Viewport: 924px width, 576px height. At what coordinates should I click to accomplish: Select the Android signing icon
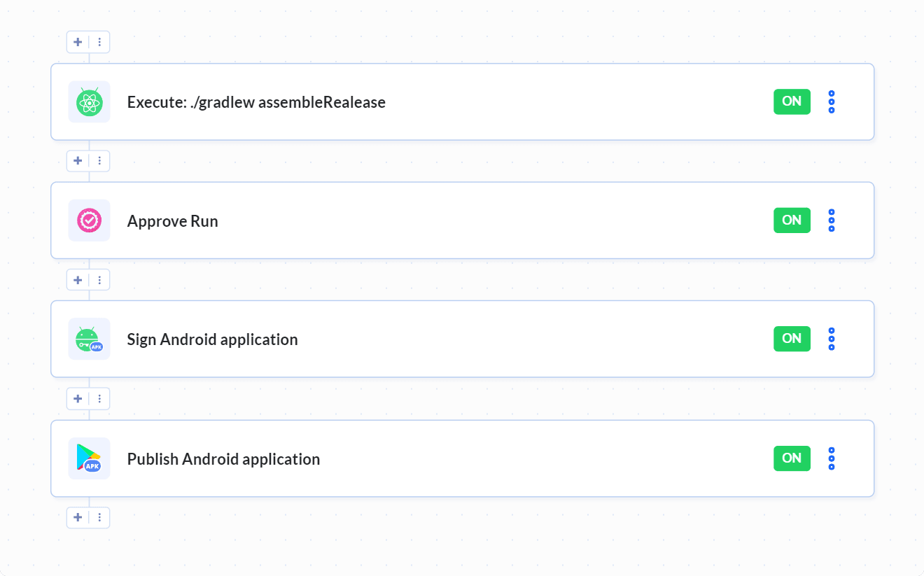tap(89, 339)
